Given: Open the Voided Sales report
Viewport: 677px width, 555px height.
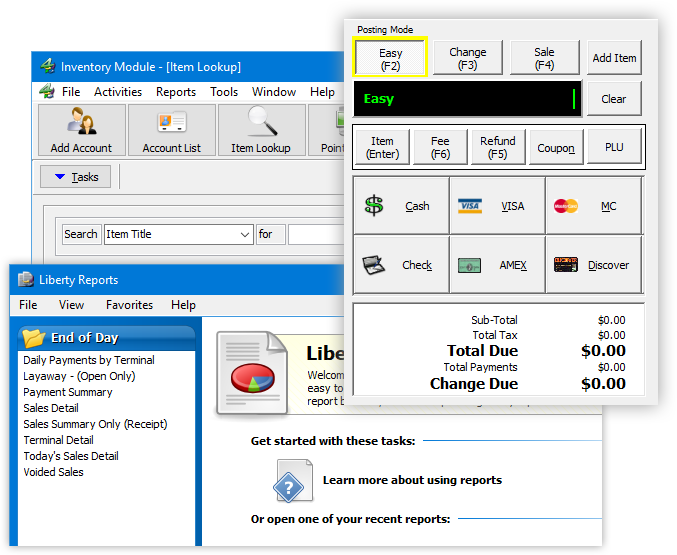Looking at the screenshot, I should coord(53,472).
